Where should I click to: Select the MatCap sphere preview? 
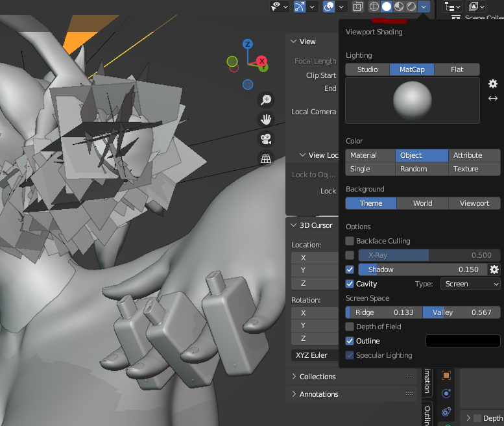pos(413,101)
